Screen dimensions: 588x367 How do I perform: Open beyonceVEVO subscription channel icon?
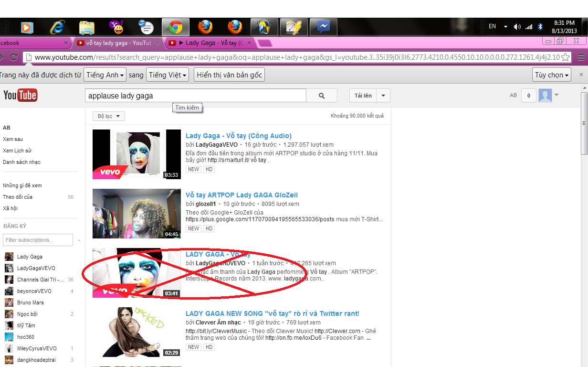9,291
